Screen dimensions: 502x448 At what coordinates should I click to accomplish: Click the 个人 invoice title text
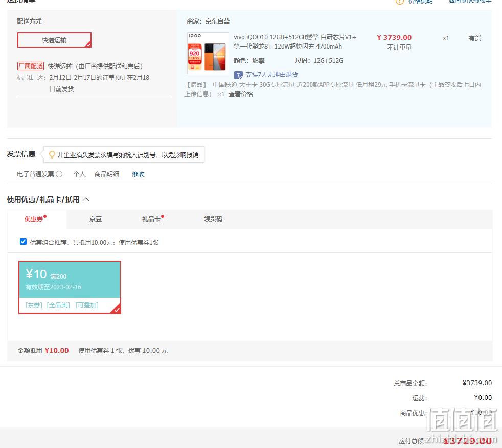click(x=79, y=174)
